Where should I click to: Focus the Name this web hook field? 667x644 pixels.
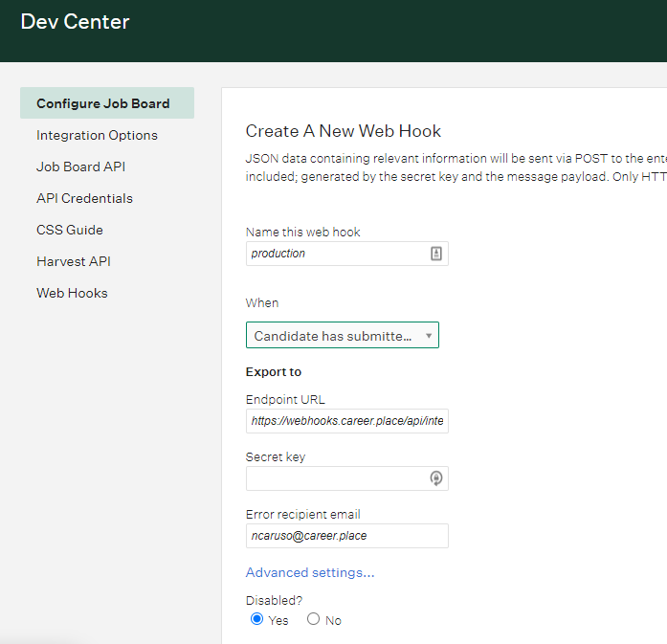(x=347, y=254)
